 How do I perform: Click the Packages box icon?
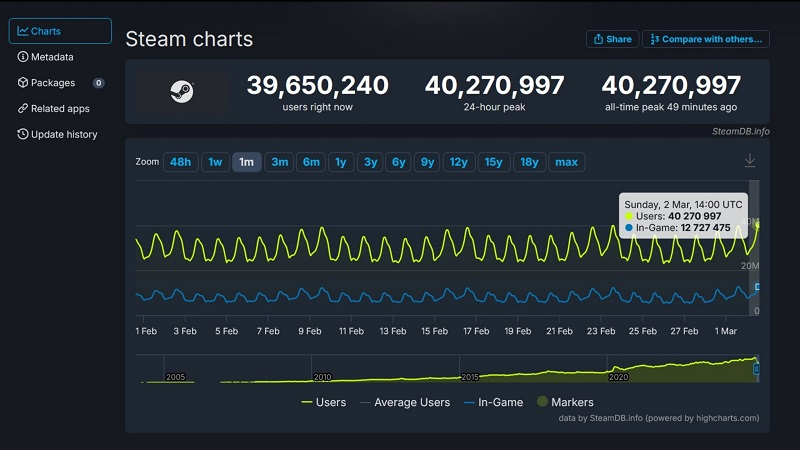click(x=23, y=83)
